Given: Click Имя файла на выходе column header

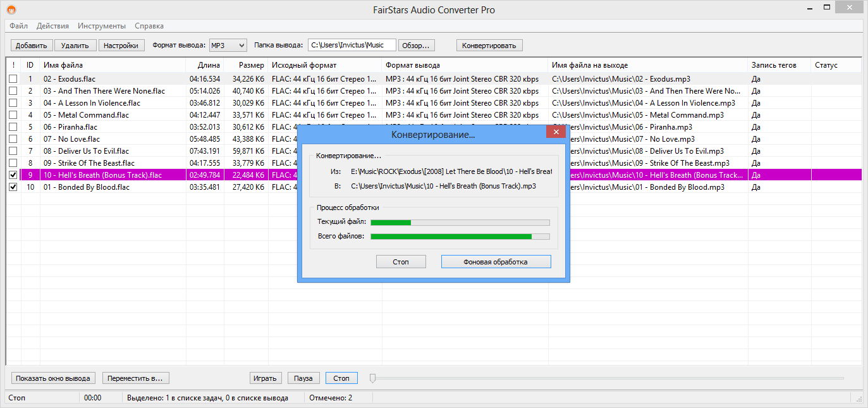Looking at the screenshot, I should coord(648,65).
